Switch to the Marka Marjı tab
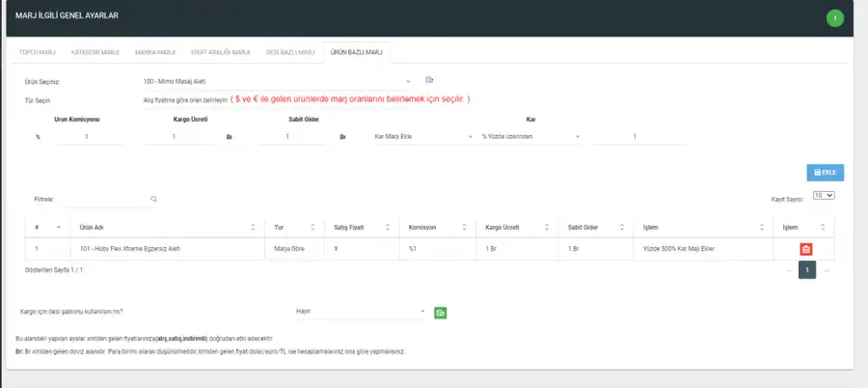The height and width of the screenshot is (388, 868). 155,52
